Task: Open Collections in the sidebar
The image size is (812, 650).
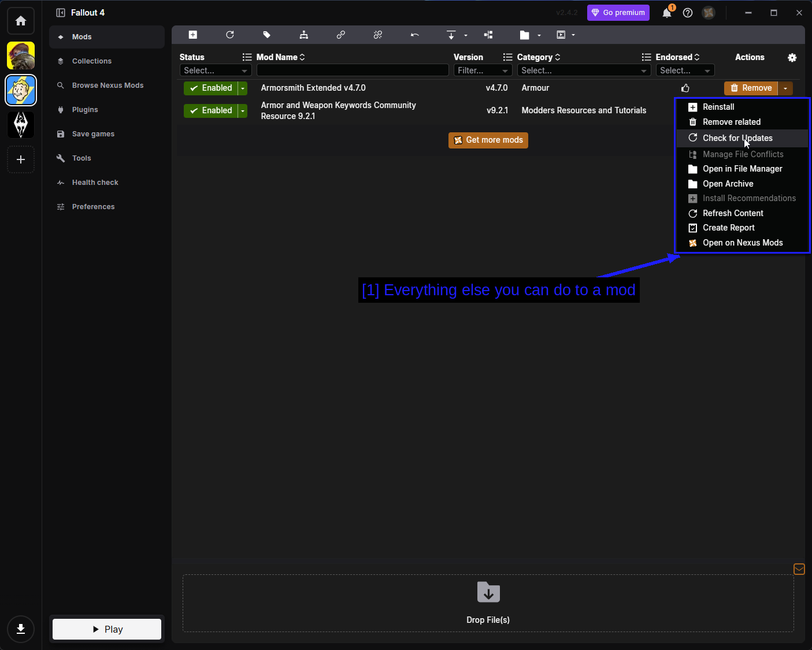Action: [107, 61]
